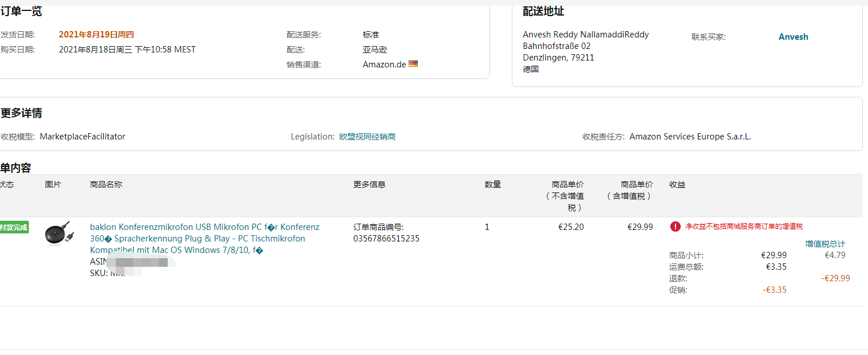The width and height of the screenshot is (868, 355).
Task: Open the 欧盟视同经销商 legislation link
Action: click(367, 137)
